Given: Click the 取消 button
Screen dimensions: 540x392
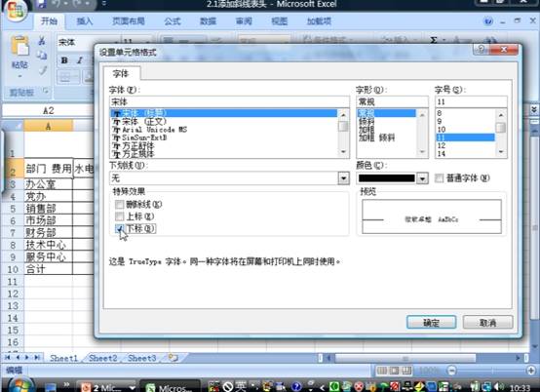Looking at the screenshot, I should [x=487, y=323].
